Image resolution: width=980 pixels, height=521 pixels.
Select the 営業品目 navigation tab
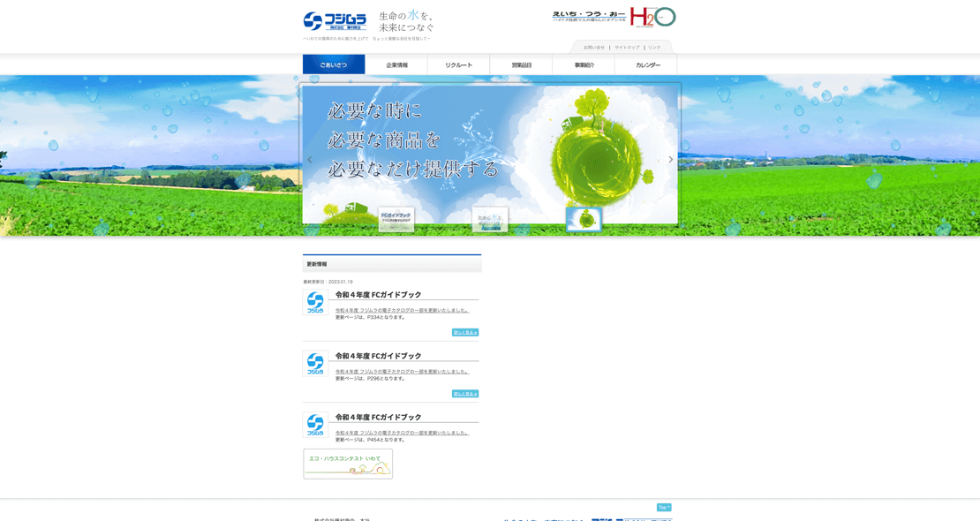(521, 64)
